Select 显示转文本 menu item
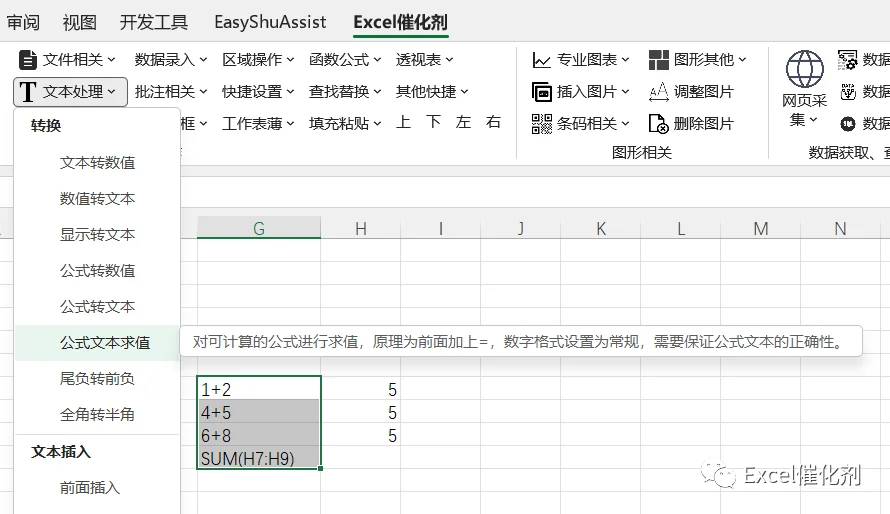The width and height of the screenshot is (890, 514). point(97,235)
